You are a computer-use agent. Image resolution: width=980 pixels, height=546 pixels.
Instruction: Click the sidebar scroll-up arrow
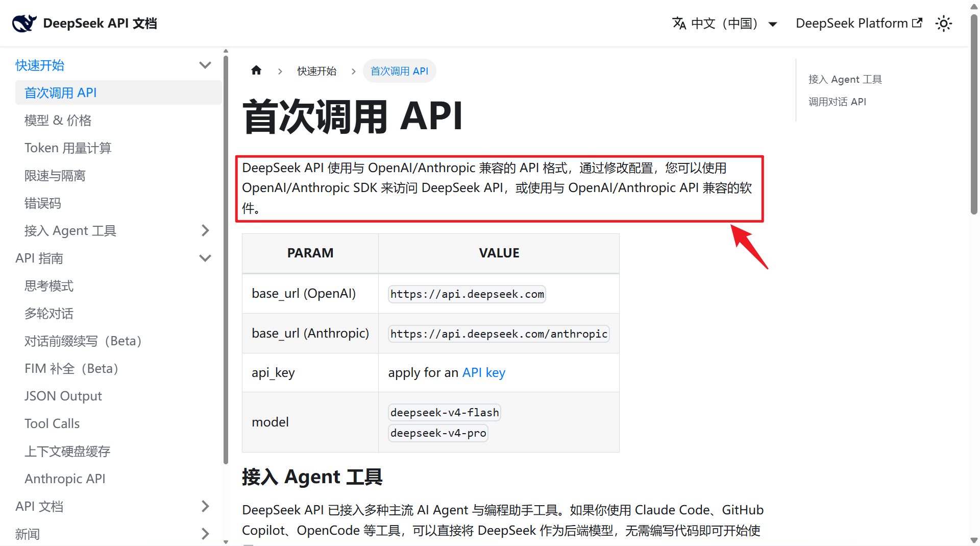click(x=226, y=51)
